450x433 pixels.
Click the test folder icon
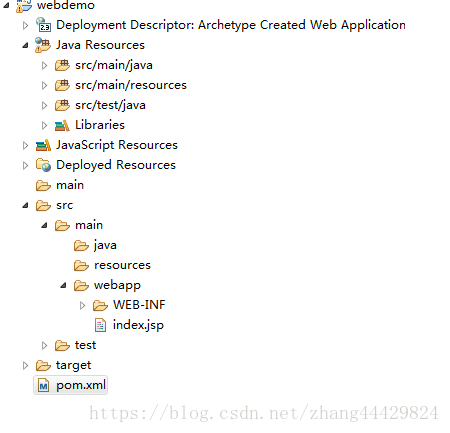[62, 345]
